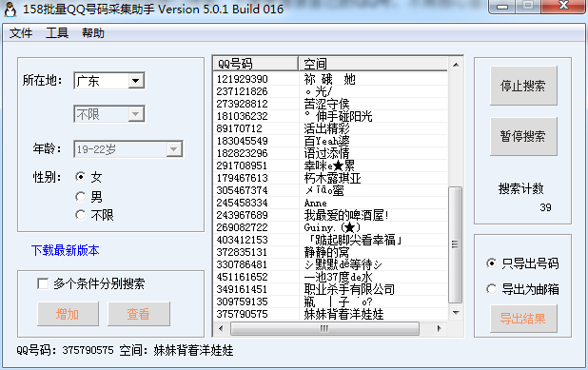This screenshot has width=588, height=370.
Task: Click the 停止搜索 button
Action: point(523,86)
